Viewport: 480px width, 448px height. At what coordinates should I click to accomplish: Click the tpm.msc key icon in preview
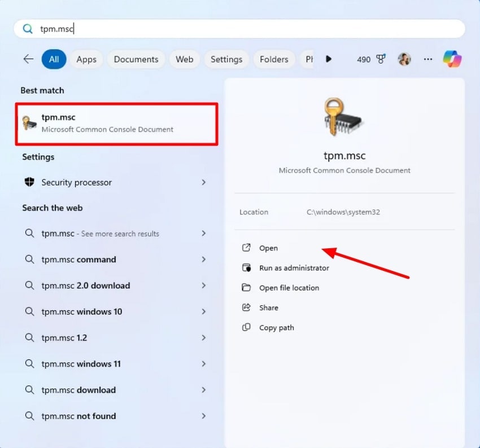[344, 117]
